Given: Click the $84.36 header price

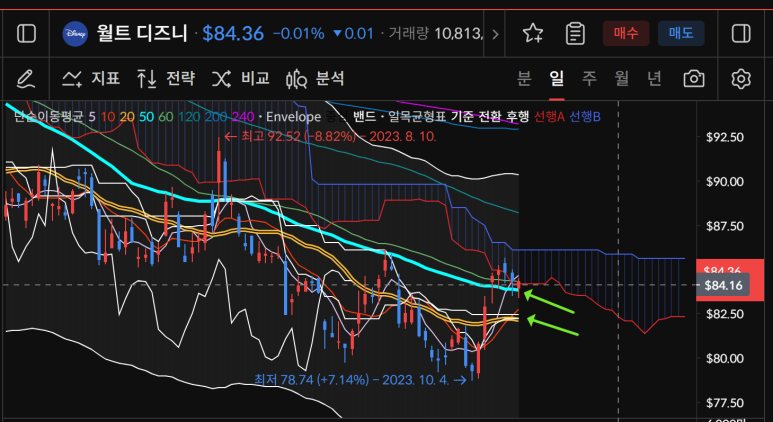Looking at the screenshot, I should [x=233, y=34].
